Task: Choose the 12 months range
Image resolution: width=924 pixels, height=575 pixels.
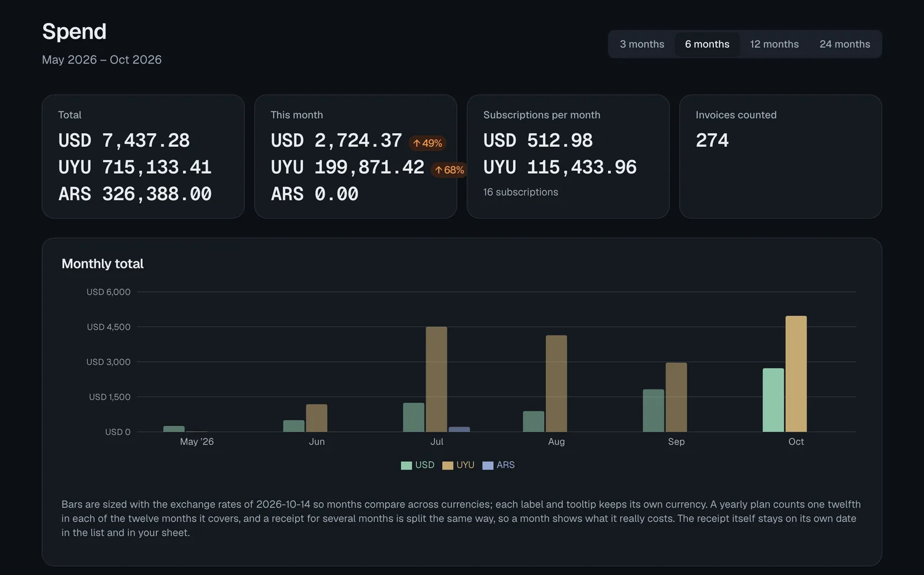Action: click(774, 44)
